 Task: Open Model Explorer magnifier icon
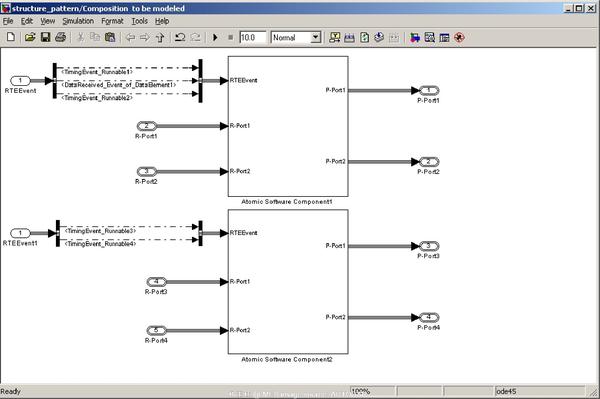430,37
